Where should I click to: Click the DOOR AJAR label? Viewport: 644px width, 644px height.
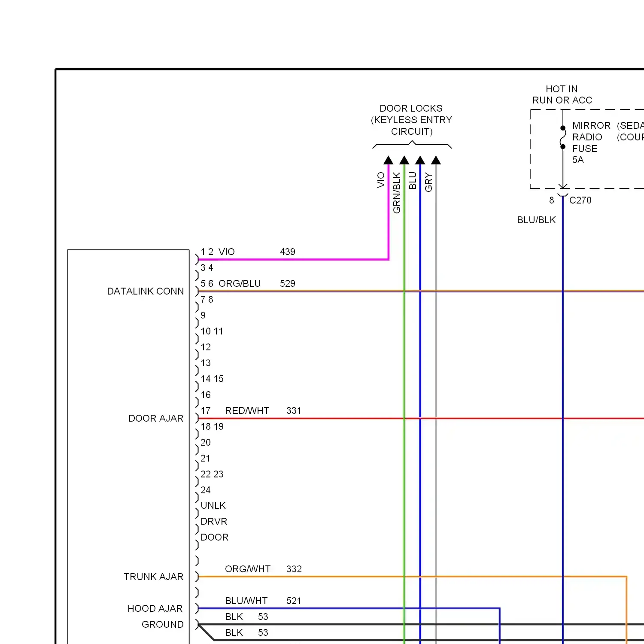156,418
